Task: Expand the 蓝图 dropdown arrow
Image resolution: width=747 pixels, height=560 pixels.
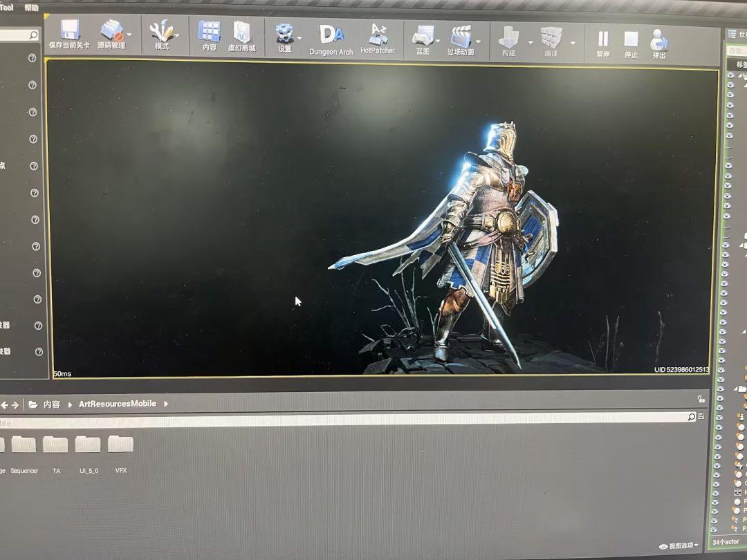Action: [438, 41]
